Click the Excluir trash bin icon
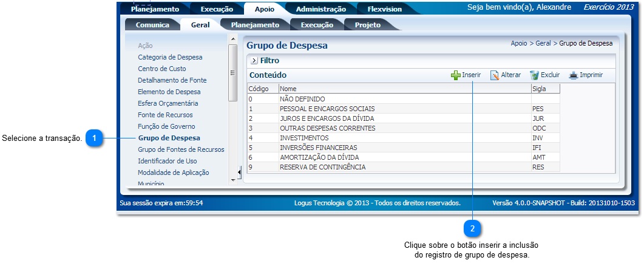644x263 pixels. coord(534,75)
